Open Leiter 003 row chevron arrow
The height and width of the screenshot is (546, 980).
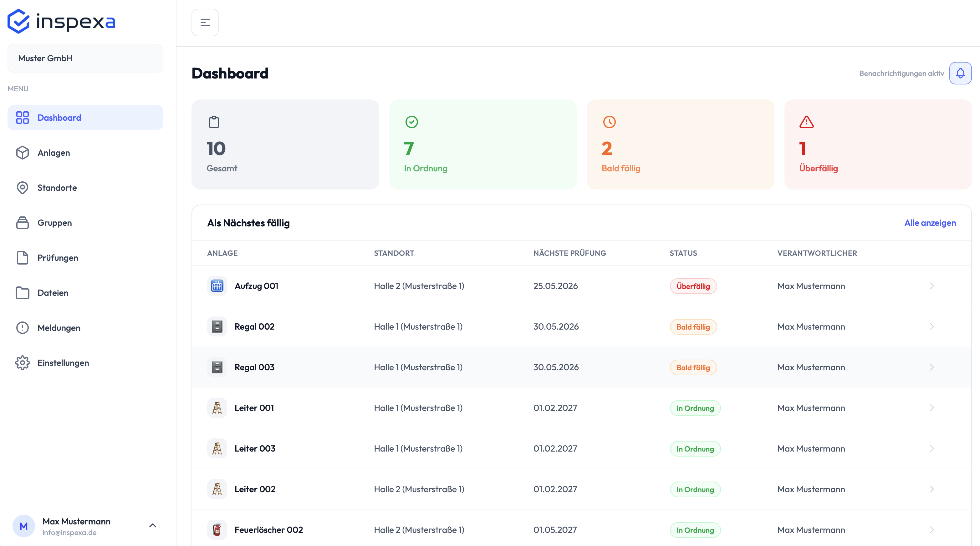click(x=932, y=449)
